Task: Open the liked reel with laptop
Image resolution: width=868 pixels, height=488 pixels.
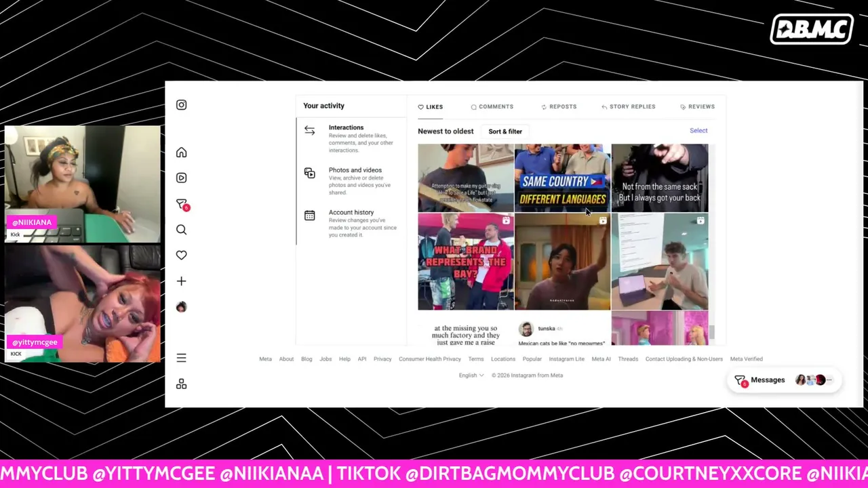Action: pyautogui.click(x=660, y=262)
